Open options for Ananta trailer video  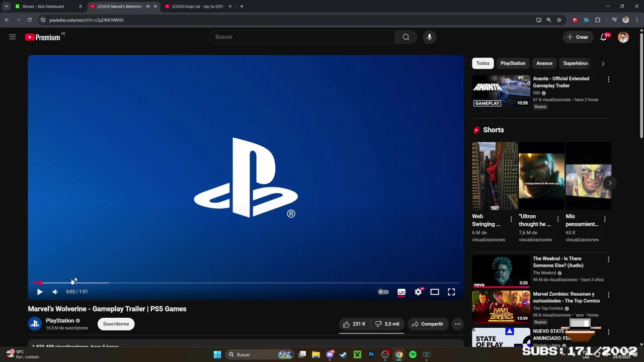click(608, 79)
